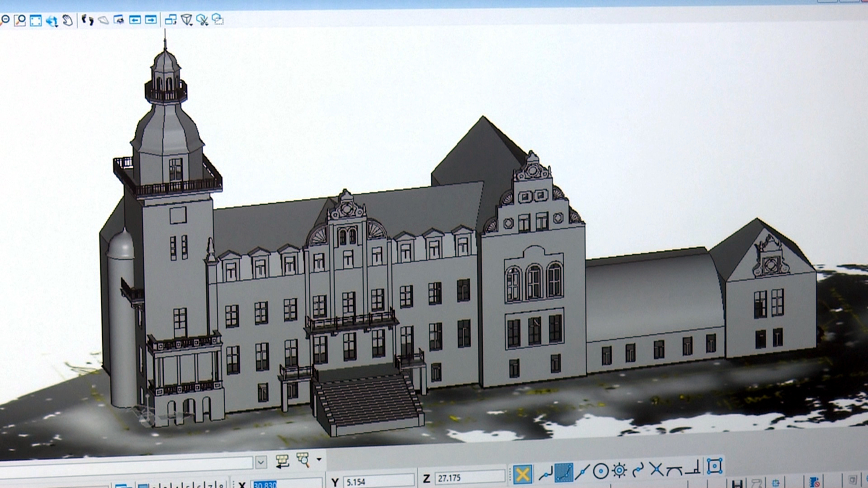Activate the Rotate View tool

[52, 20]
